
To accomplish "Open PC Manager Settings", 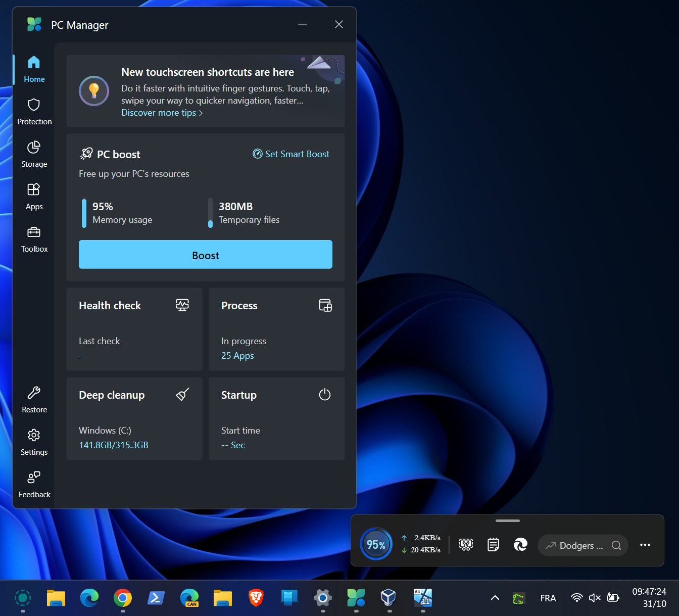I will coord(34,442).
